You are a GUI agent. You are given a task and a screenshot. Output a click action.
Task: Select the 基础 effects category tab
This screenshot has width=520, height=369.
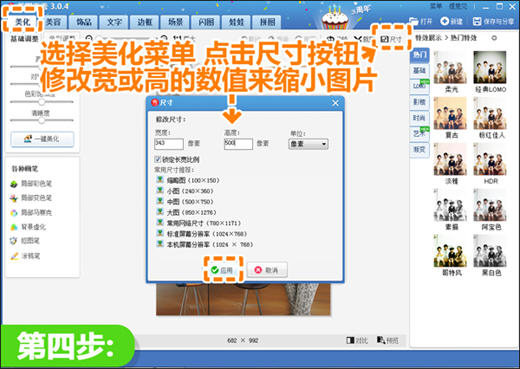(420, 70)
